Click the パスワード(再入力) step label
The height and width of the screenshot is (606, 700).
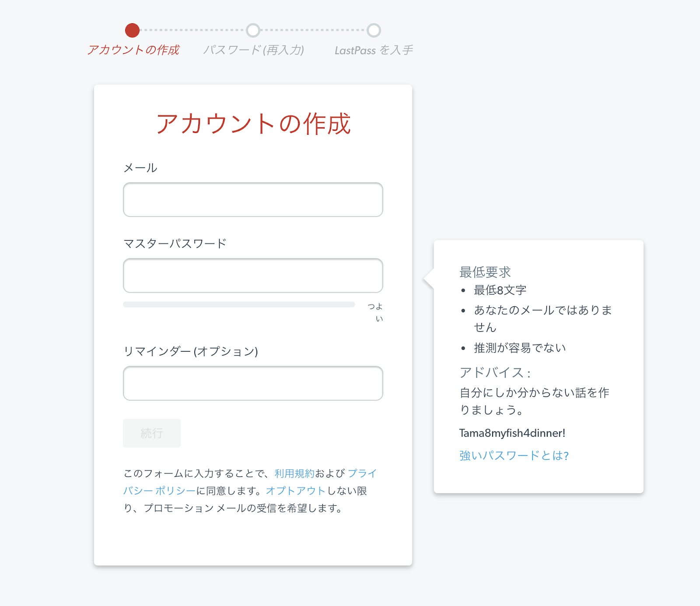click(x=254, y=50)
